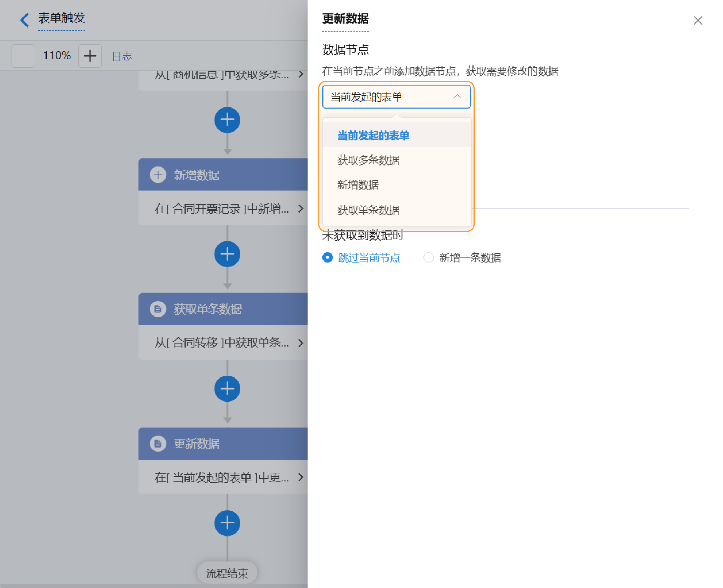The image size is (723, 588).
Task: Choose 获取单条数据 from the dropdown list
Action: (x=368, y=210)
